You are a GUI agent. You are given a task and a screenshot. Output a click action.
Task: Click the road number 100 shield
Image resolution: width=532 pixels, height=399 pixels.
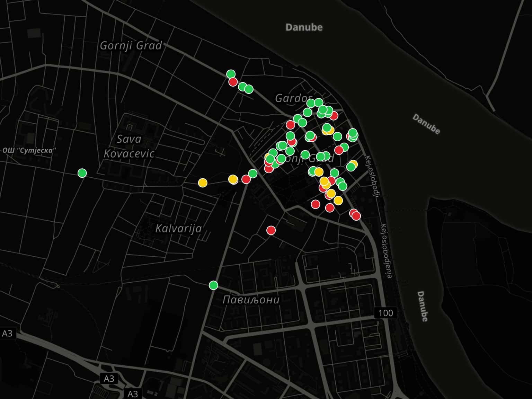(385, 313)
